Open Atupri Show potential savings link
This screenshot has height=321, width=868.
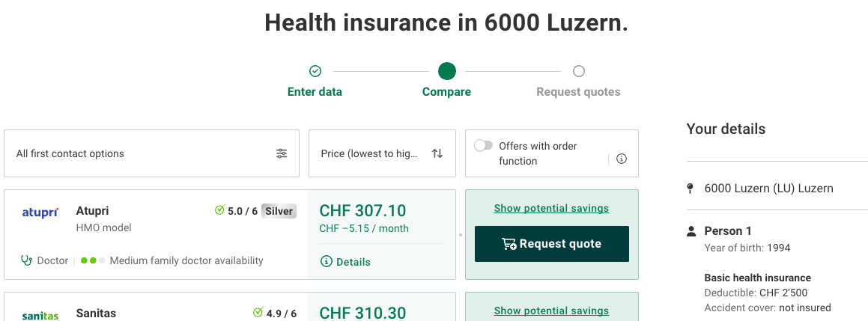click(x=551, y=208)
